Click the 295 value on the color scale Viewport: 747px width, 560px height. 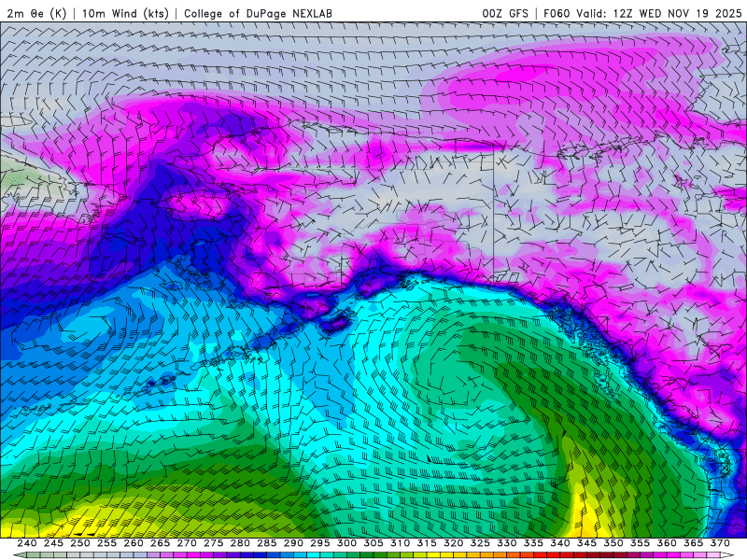[x=320, y=543]
